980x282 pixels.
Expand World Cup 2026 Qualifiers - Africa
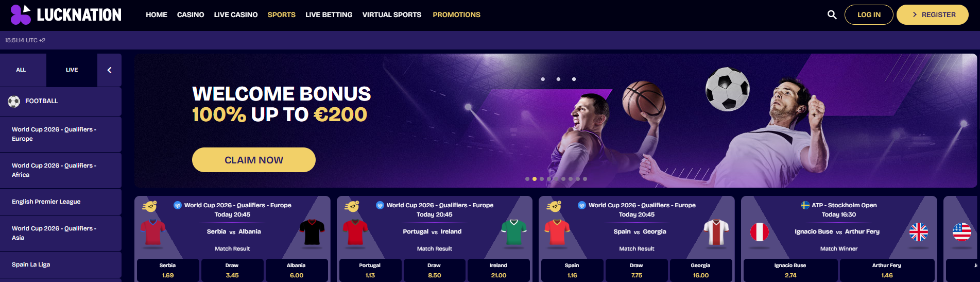point(61,170)
